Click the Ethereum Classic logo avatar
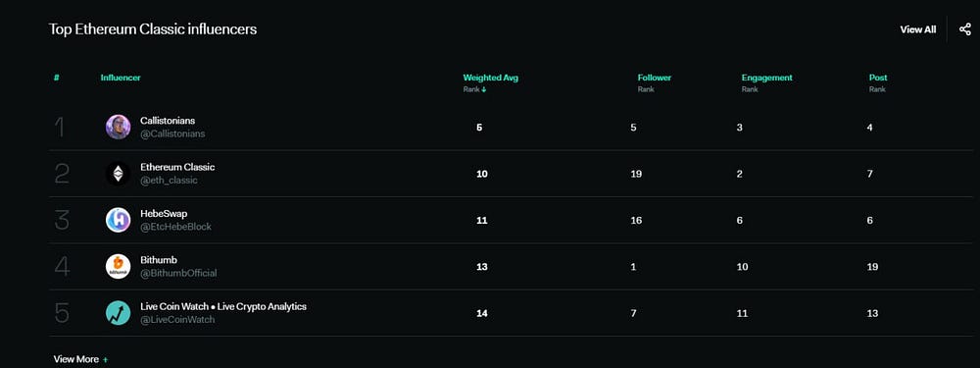This screenshot has width=980, height=368. tap(119, 174)
